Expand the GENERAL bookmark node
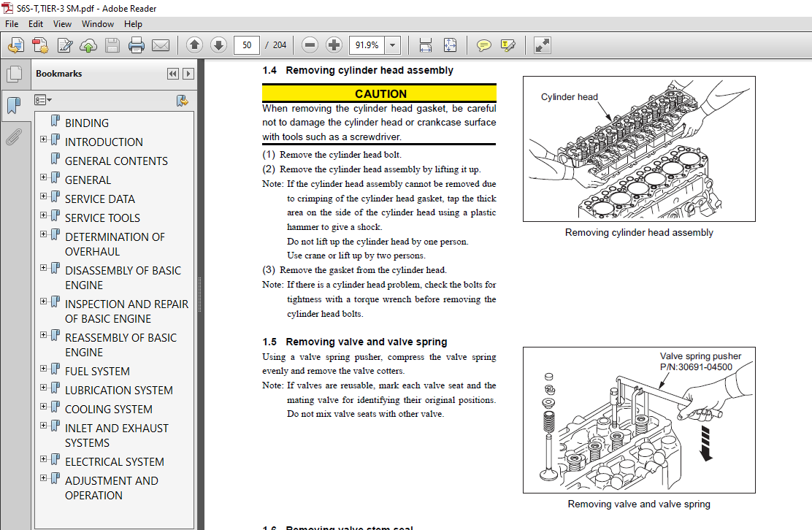Image resolution: width=812 pixels, height=530 pixels. click(44, 177)
